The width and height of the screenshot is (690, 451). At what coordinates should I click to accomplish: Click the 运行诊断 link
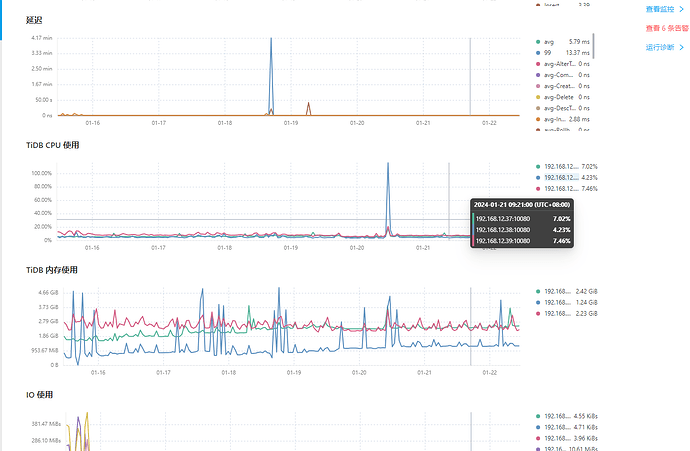663,46
